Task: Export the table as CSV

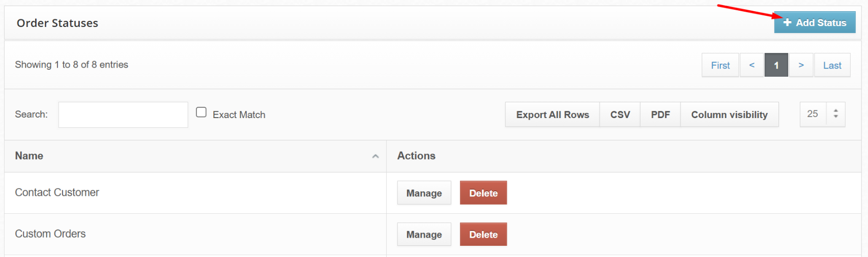Action: coord(620,115)
